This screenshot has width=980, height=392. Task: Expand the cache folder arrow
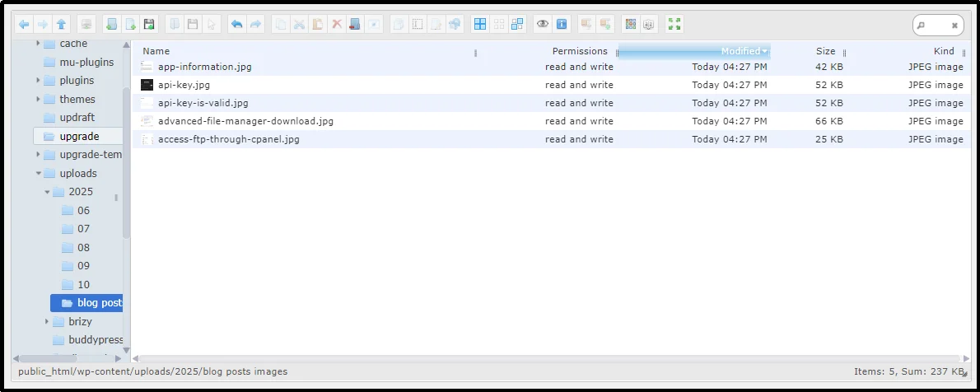coord(38,44)
